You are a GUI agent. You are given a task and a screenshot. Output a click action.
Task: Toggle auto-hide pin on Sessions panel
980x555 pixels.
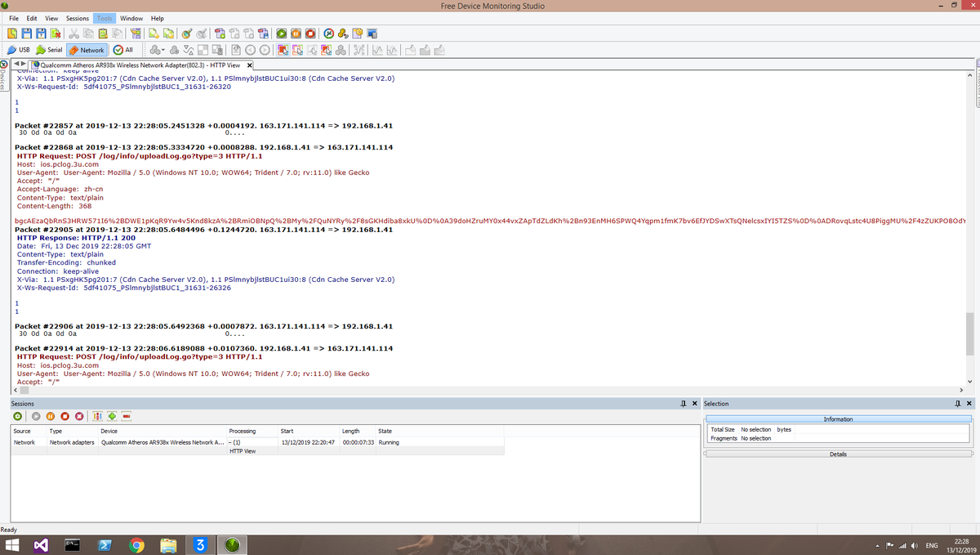tap(683, 404)
